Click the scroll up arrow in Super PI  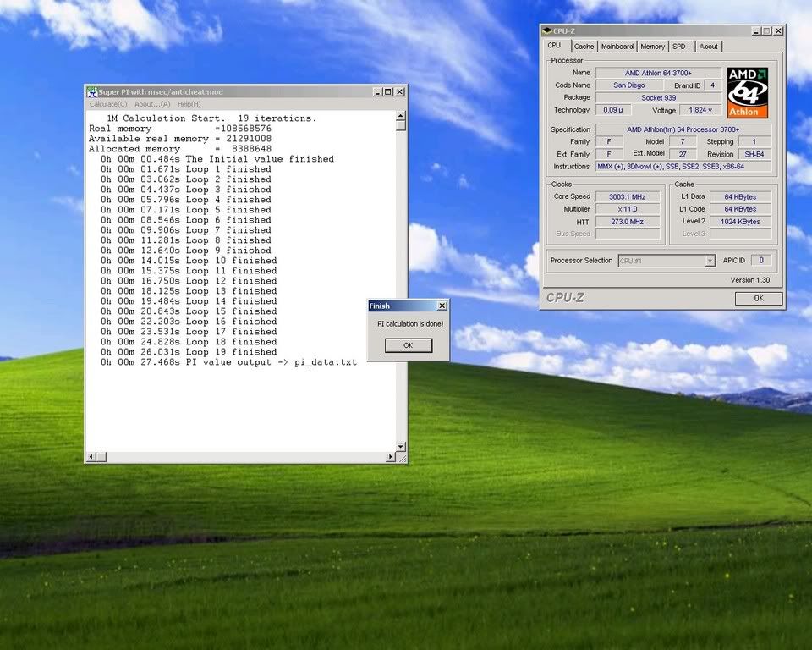click(401, 116)
